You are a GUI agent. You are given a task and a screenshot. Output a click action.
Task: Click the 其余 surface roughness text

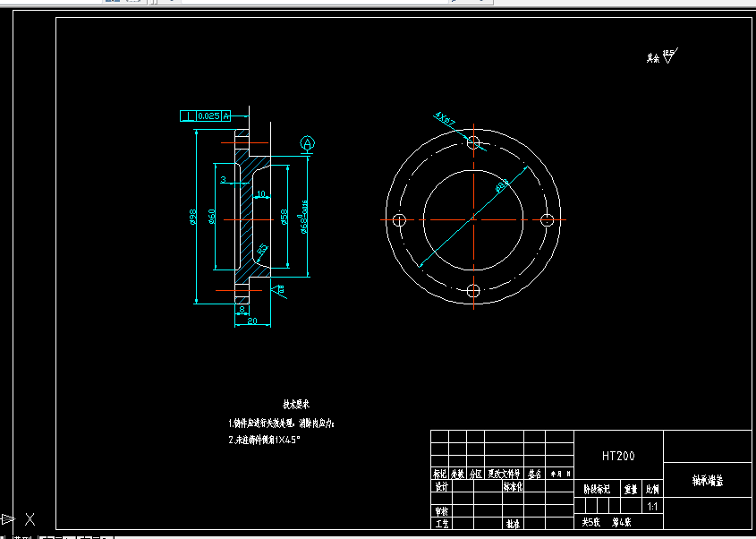pyautogui.click(x=653, y=58)
